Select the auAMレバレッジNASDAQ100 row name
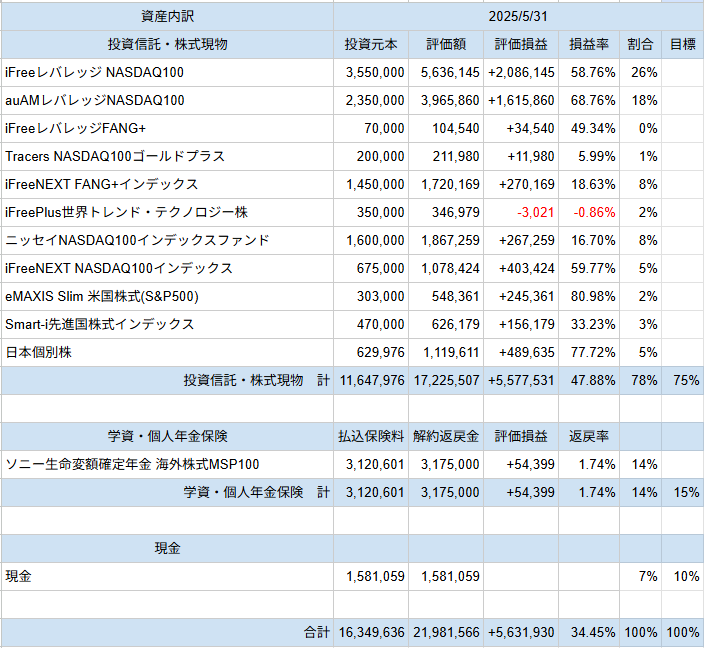This screenshot has width=704, height=648. pos(167,100)
